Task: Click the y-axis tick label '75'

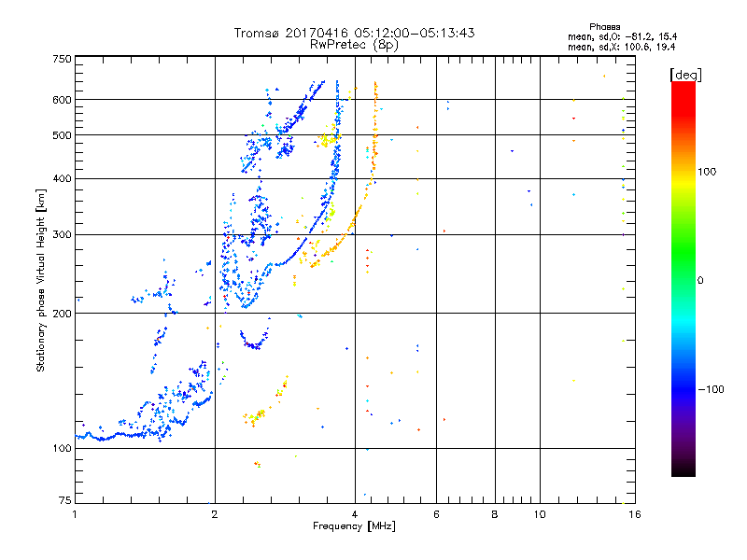Action: [64, 500]
